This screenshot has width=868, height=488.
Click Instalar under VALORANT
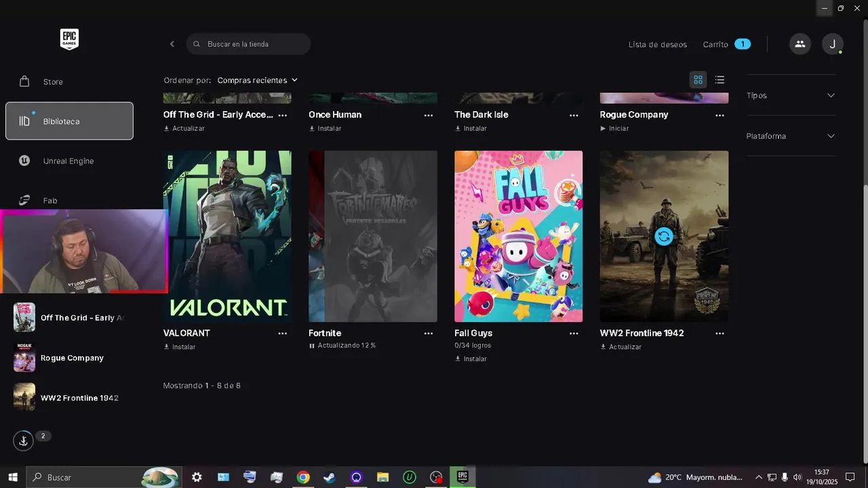[180, 346]
